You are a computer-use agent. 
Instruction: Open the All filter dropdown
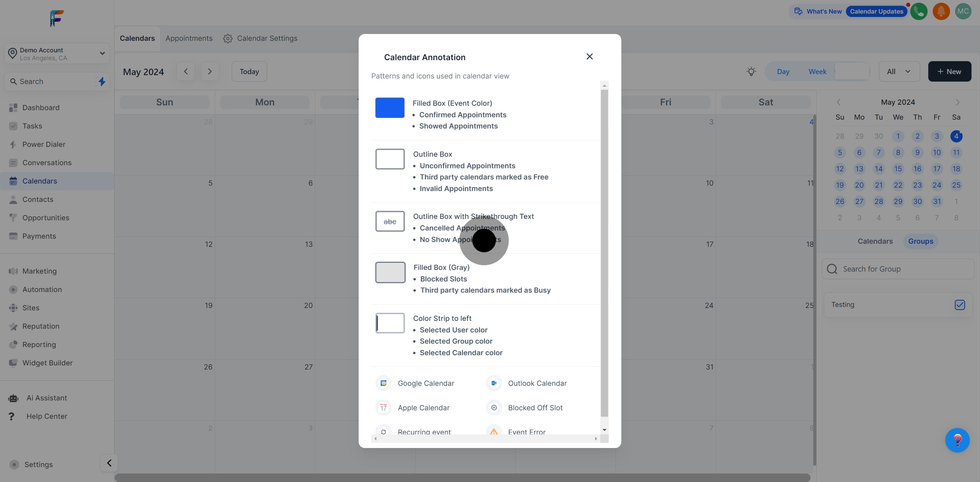click(899, 71)
